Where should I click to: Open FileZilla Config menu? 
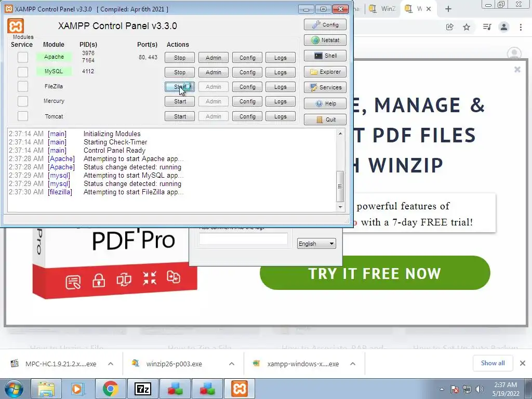click(x=247, y=87)
